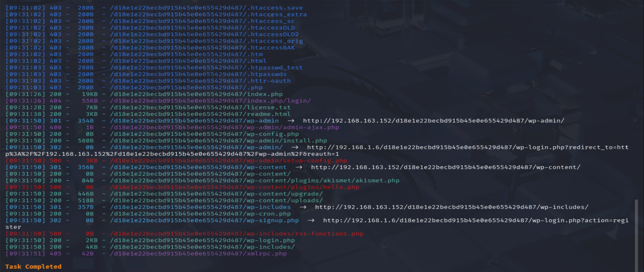Open the wp-admin/ redirect URL on 192.168.163.152
644x272 pixels.
point(434,121)
